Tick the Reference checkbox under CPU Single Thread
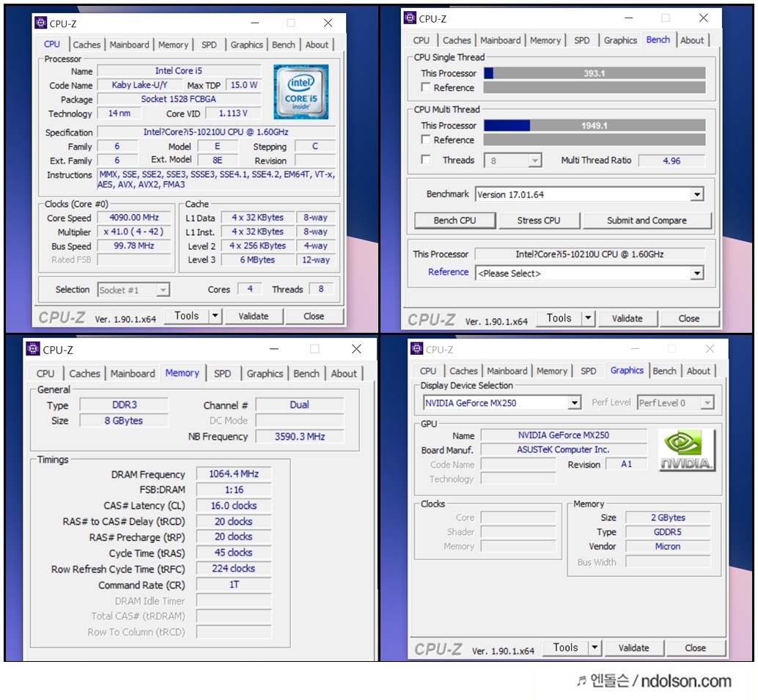Image resolution: width=758 pixels, height=700 pixels. click(426, 87)
